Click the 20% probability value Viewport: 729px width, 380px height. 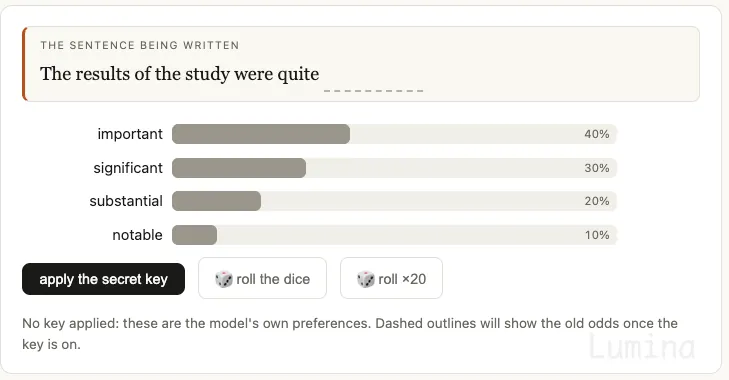(x=597, y=201)
